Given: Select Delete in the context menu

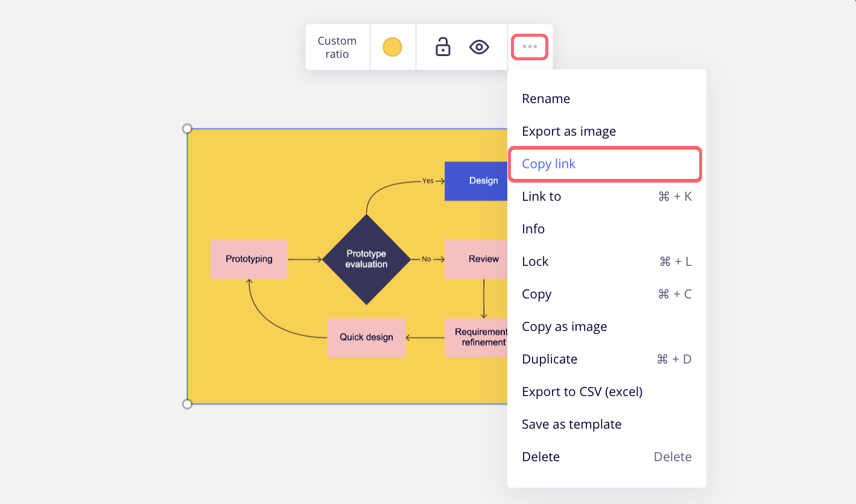Looking at the screenshot, I should tap(541, 457).
